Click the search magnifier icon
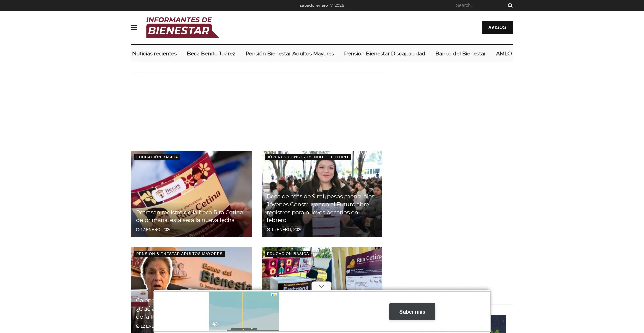This screenshot has height=333, width=644. tap(509, 5)
